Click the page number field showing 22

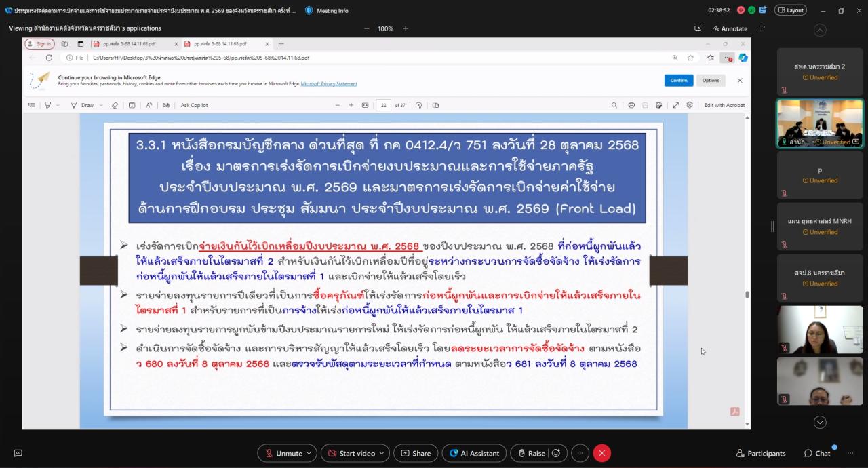point(384,105)
